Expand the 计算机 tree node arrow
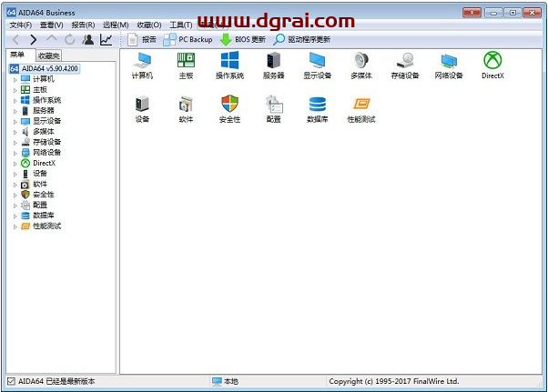The height and width of the screenshot is (392, 548). (x=15, y=80)
